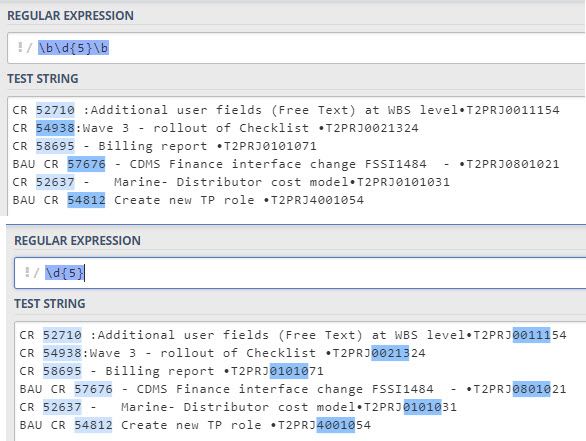Click the regex field containing \b\d{5}\b

click(297, 48)
